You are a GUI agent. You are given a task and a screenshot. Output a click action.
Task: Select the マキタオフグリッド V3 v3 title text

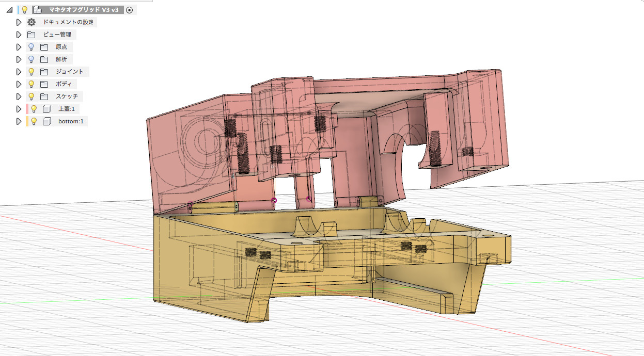click(x=84, y=10)
